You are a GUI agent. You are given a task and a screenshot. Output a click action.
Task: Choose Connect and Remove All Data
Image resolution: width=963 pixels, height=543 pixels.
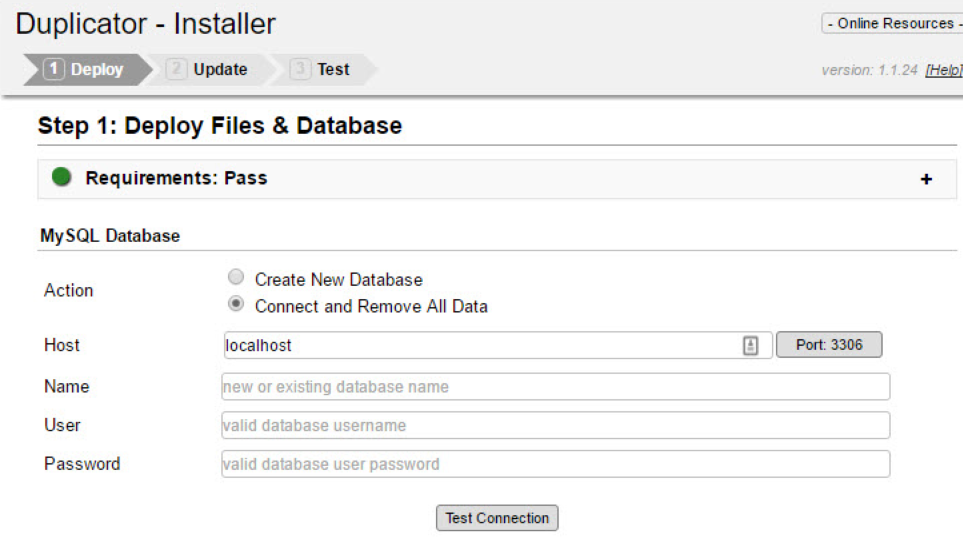point(236,304)
